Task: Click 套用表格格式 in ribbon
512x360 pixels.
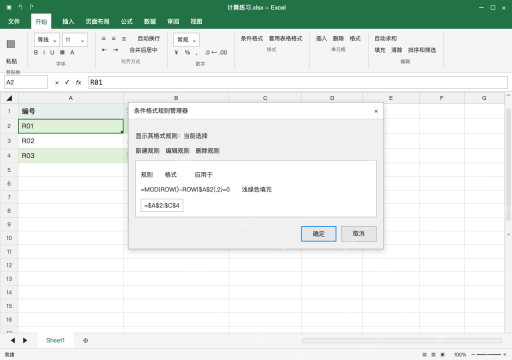Action: (286, 39)
